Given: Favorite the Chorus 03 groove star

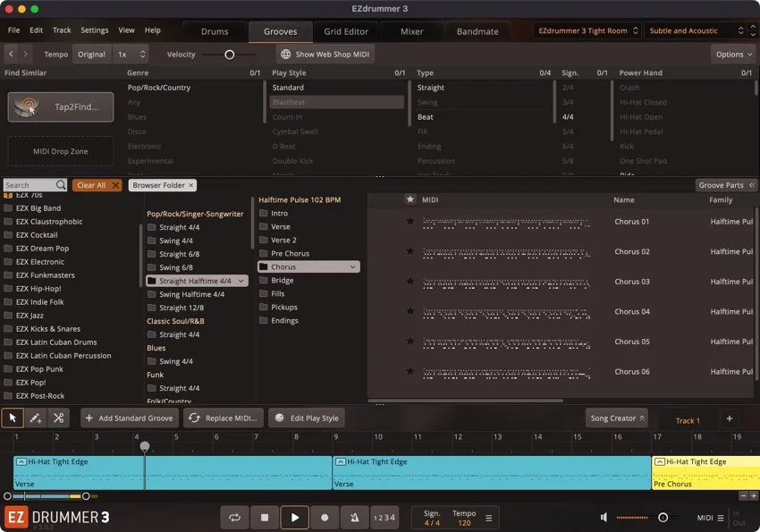Looking at the screenshot, I should [x=410, y=282].
